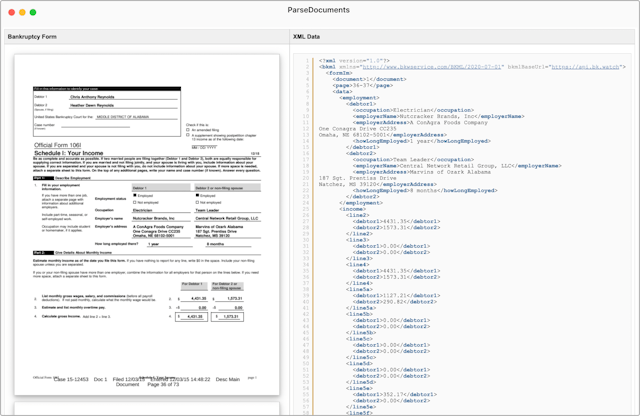
Task: Open the bkwservice.com xmlns URL link
Action: click(432, 67)
